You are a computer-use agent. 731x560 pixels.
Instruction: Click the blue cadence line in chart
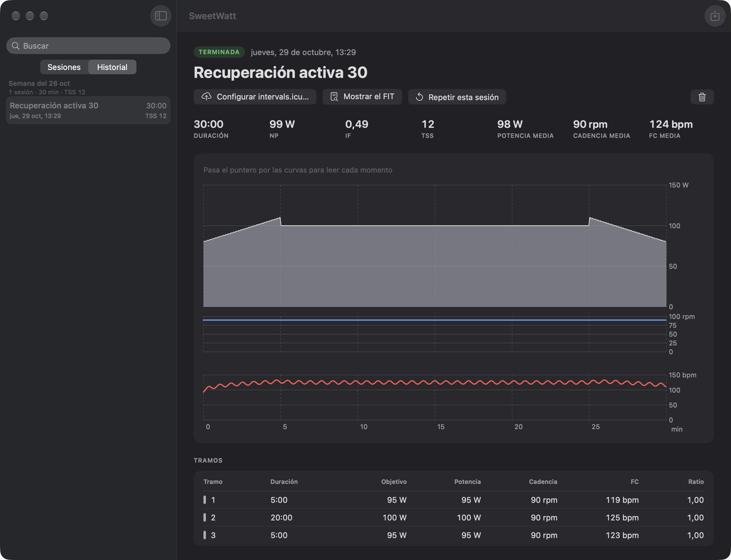point(435,320)
